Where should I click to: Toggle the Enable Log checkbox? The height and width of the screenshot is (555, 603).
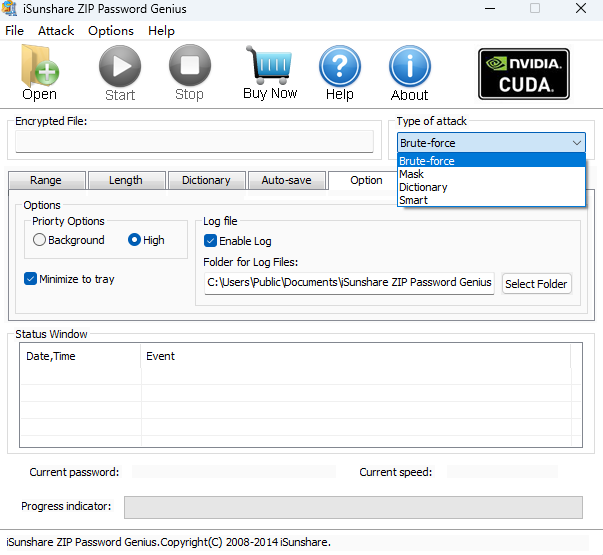coord(210,241)
